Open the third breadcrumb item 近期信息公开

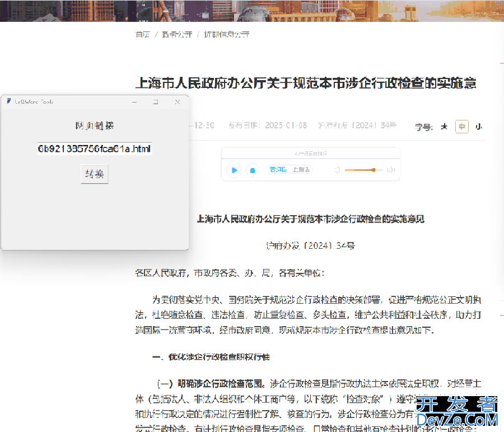(x=226, y=35)
